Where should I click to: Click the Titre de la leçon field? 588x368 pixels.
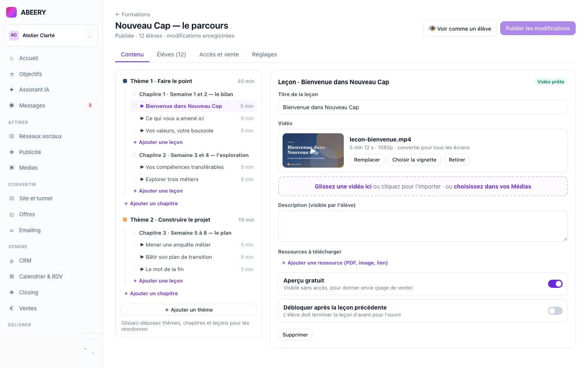tap(423, 107)
